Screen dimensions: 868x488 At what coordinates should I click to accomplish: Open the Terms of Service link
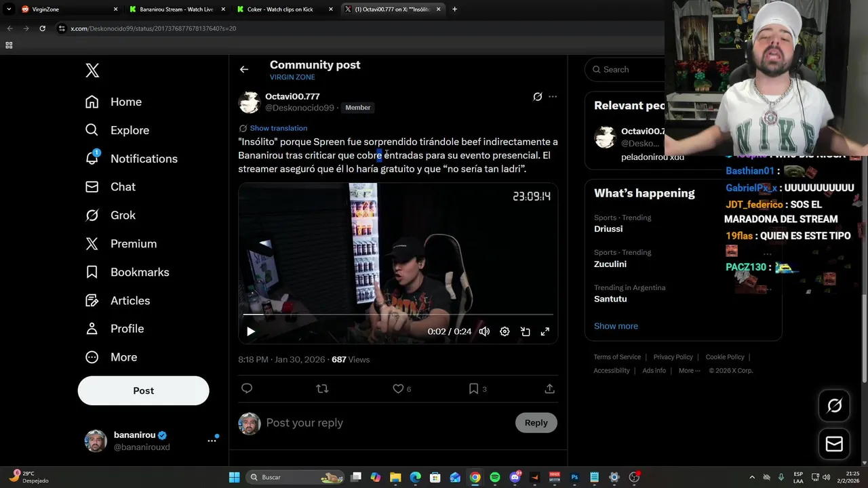617,357
